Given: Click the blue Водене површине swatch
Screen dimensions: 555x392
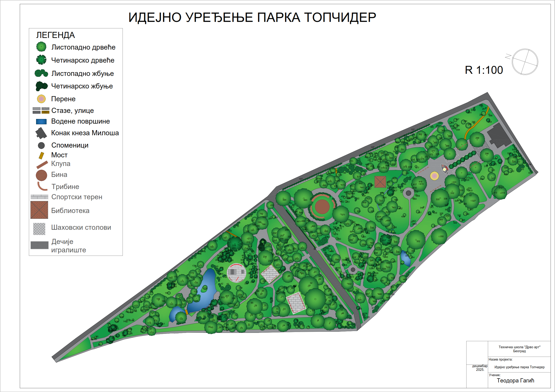Looking at the screenshot, I should coord(41,122).
